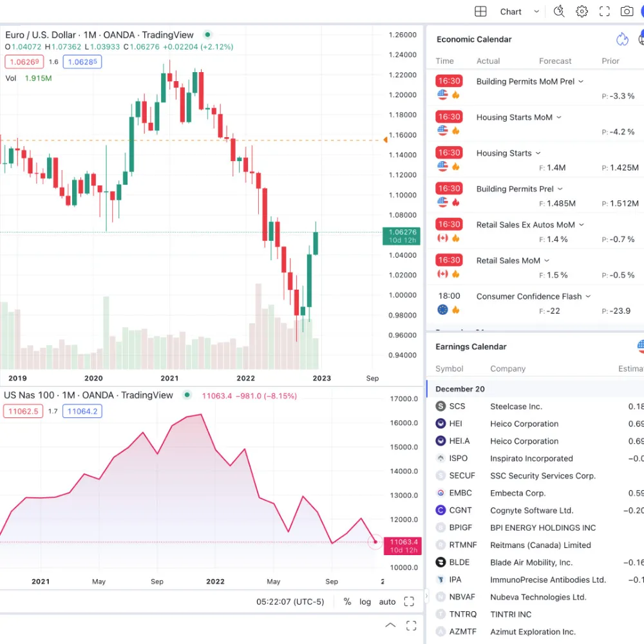Screen dimensions: 644x644
Task: Enter fullscreen mode from top toolbar
Action: pyautogui.click(x=604, y=12)
